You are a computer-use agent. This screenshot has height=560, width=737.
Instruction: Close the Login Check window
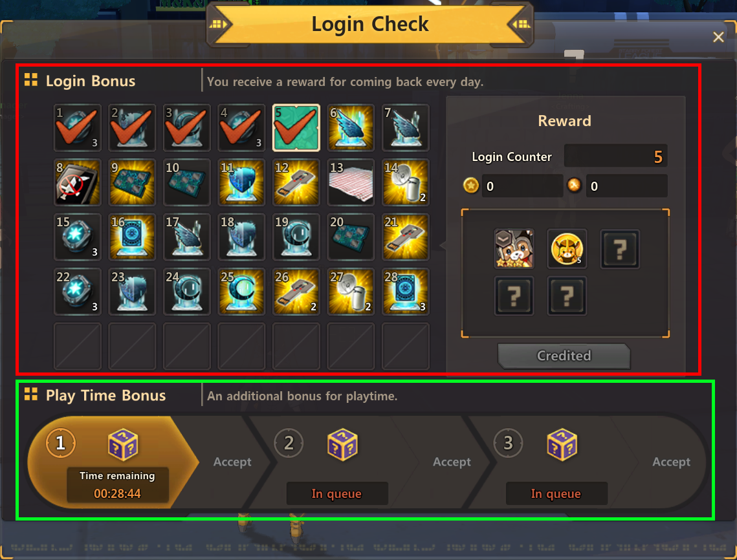coord(718,37)
